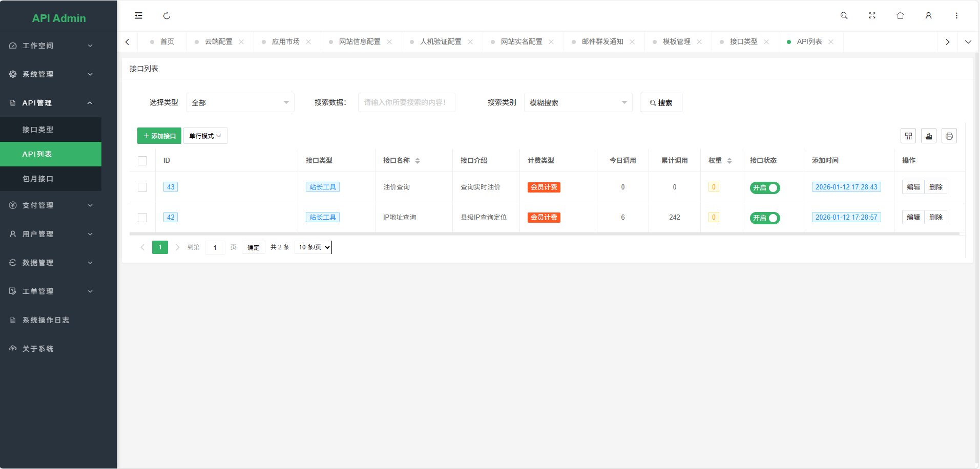This screenshot has height=469, width=980.
Task: Enter fullscreen via expand icon
Action: point(872,15)
